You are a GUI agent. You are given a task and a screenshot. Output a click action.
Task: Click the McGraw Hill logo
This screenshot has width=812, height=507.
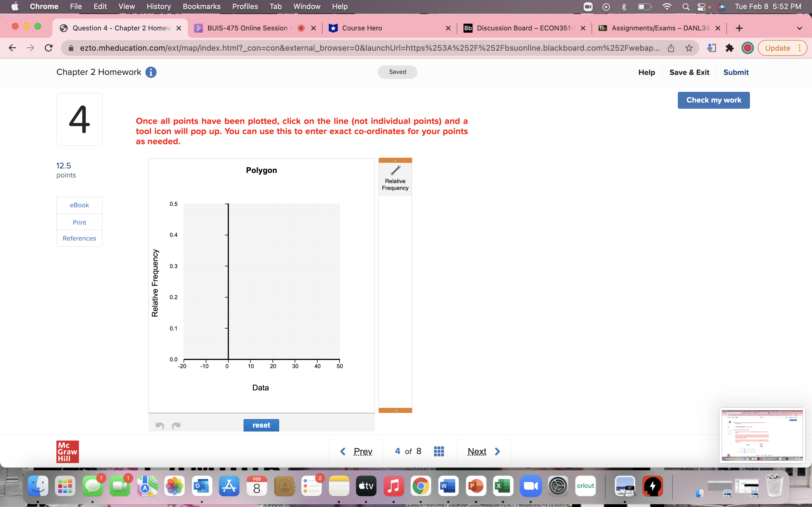pos(67,451)
